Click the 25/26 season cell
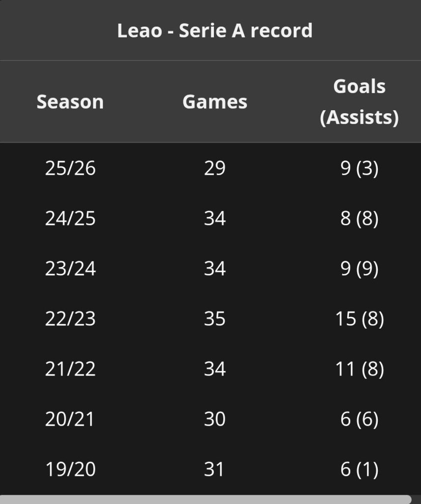421x504 pixels. coord(70,168)
